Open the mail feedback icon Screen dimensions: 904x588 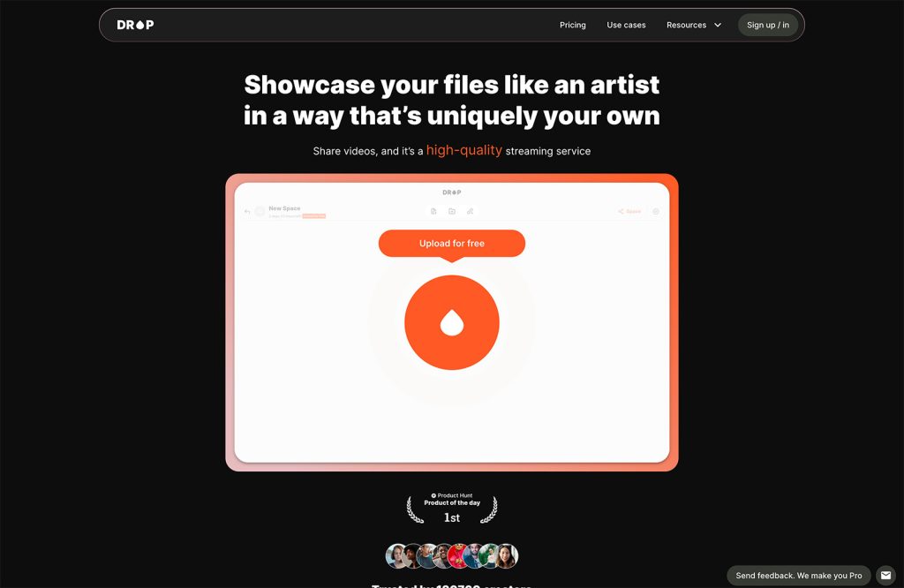[x=886, y=576]
